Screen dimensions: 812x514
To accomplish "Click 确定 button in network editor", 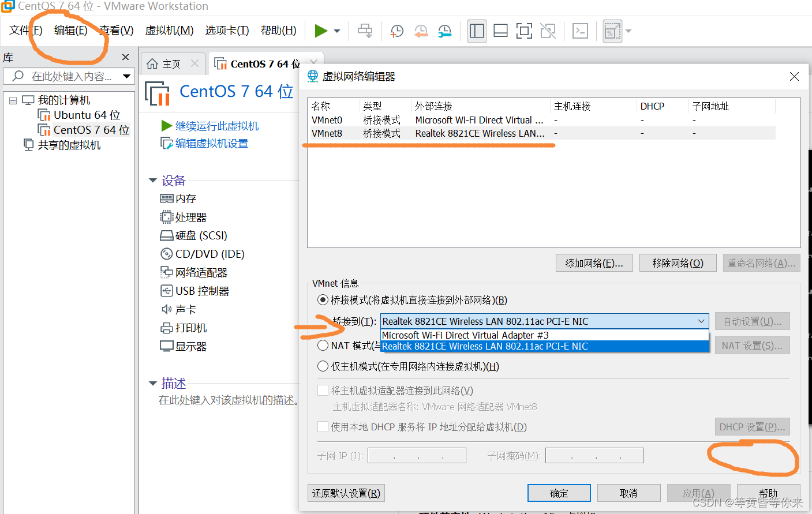I will tap(559, 493).
